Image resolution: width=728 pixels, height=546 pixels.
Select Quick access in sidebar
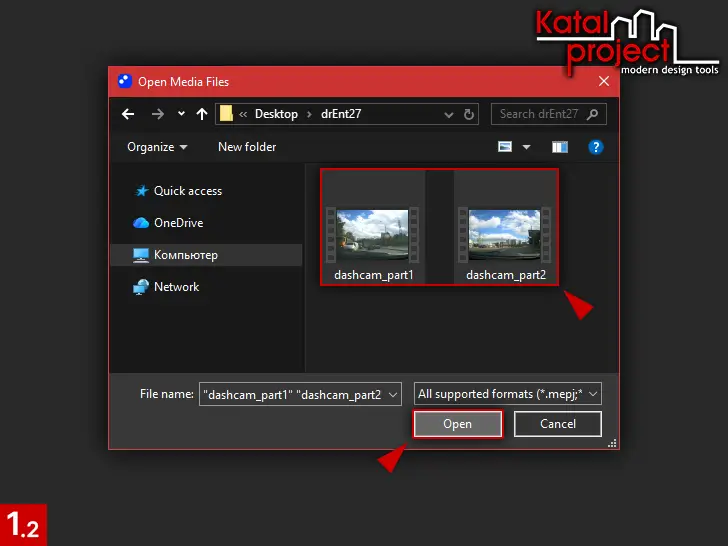[187, 191]
